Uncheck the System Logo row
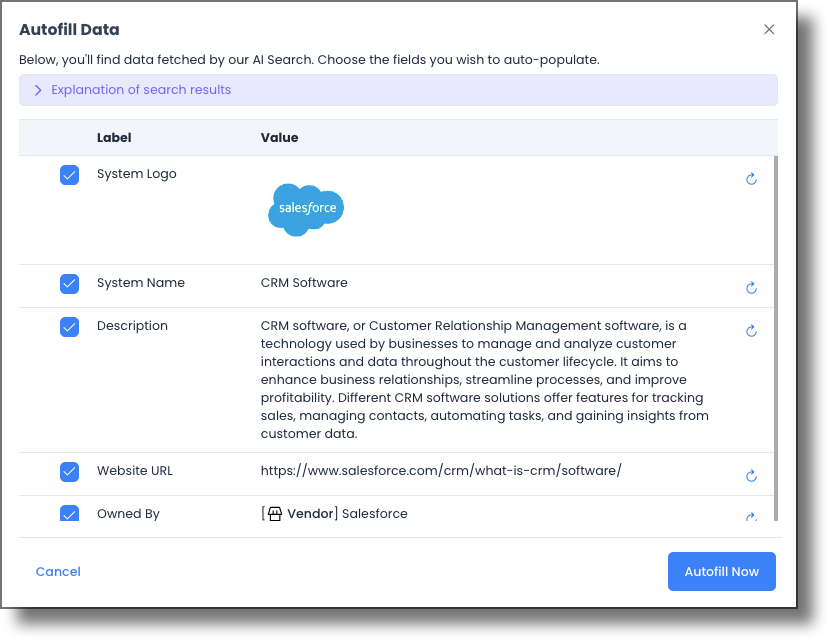 point(69,174)
